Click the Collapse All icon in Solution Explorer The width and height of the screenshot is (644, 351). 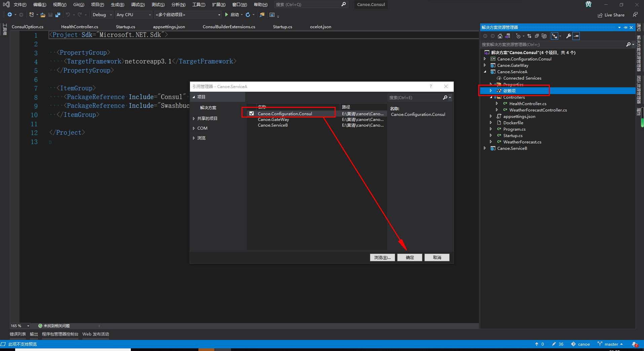[537, 36]
